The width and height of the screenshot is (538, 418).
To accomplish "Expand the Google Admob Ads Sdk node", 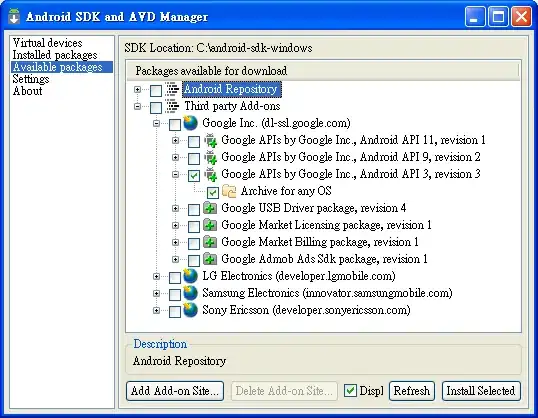I will pyautogui.click(x=175, y=259).
